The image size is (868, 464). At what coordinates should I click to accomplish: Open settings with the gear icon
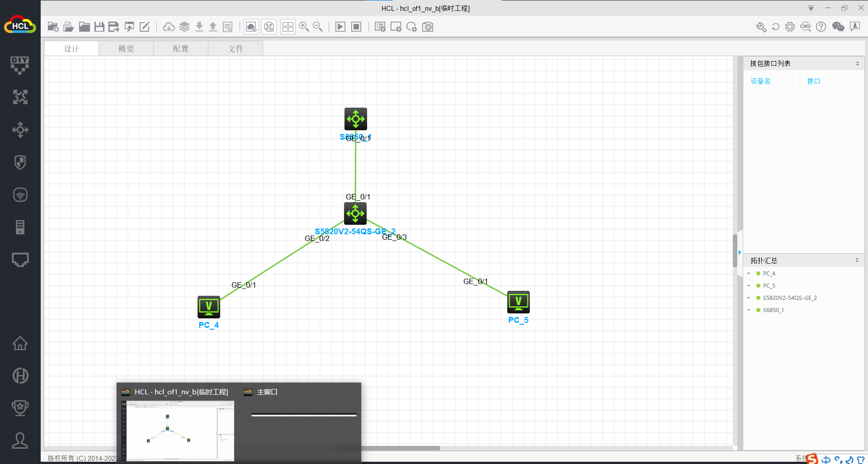click(x=790, y=27)
